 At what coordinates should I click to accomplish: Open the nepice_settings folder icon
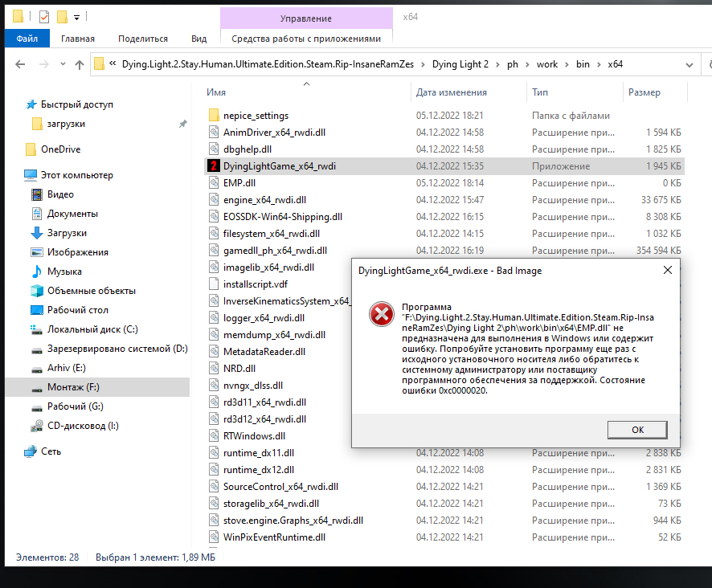[x=214, y=116]
